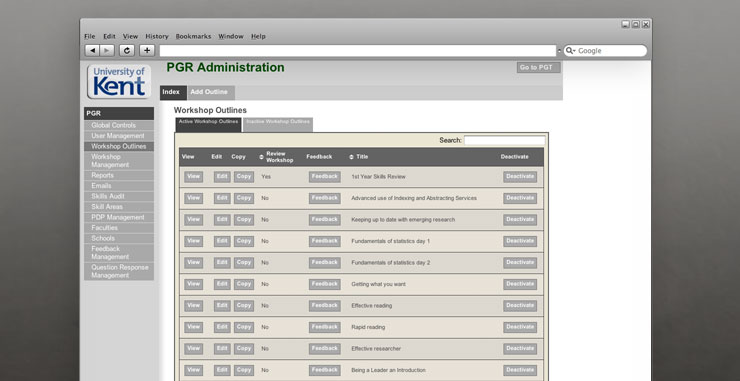Image resolution: width=740 pixels, height=381 pixels.
Task: Open Feedback for Effective reading
Action: (325, 305)
